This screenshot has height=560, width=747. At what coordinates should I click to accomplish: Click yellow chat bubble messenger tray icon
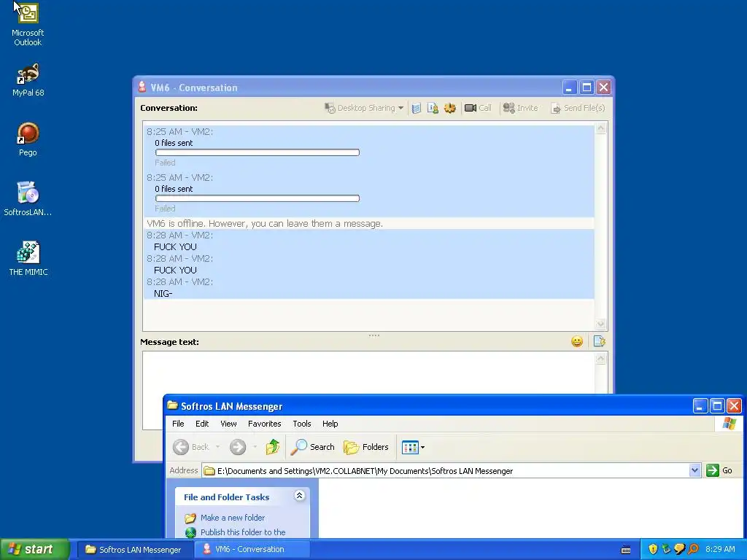tap(679, 550)
